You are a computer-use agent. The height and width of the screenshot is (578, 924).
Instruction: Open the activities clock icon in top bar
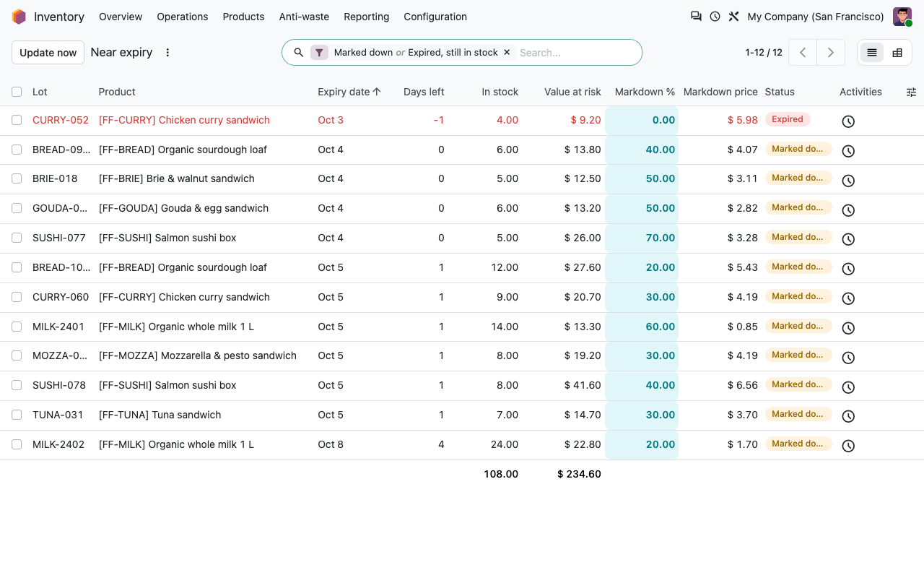715,16
